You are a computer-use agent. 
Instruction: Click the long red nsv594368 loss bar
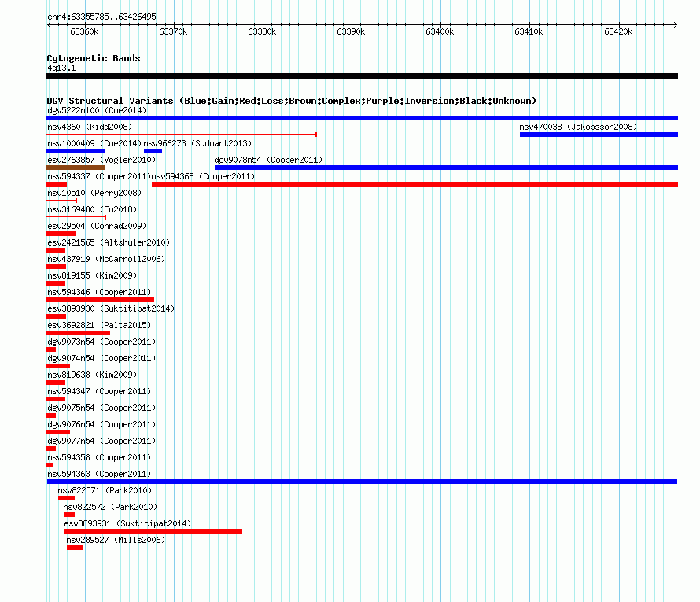(414, 184)
